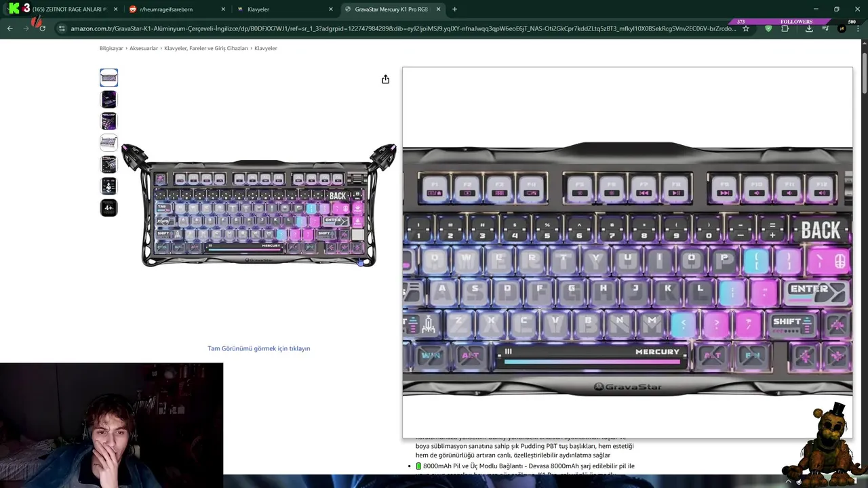Screen dimensions: 868x488
Task: Switch to the Klavyeler tab
Action: [285, 9]
